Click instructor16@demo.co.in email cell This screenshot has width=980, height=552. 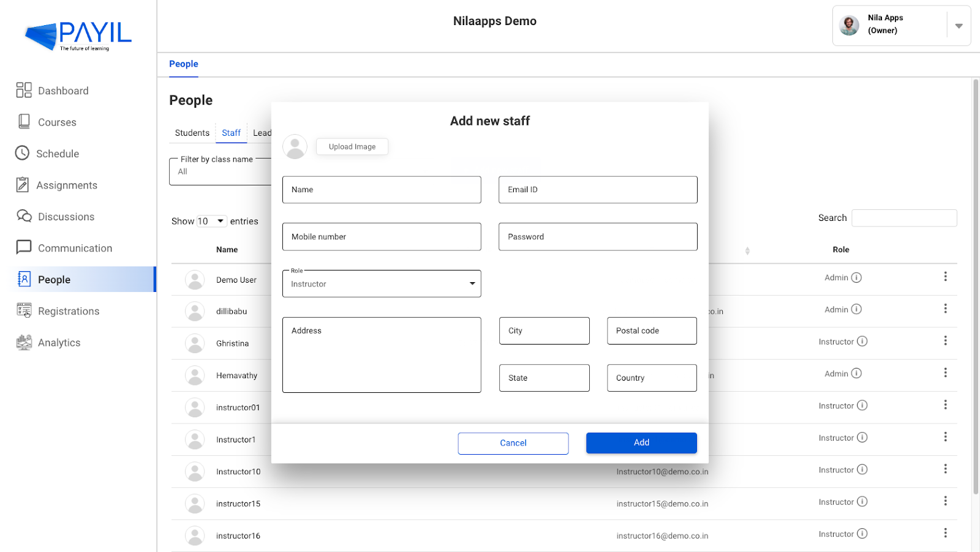point(662,536)
